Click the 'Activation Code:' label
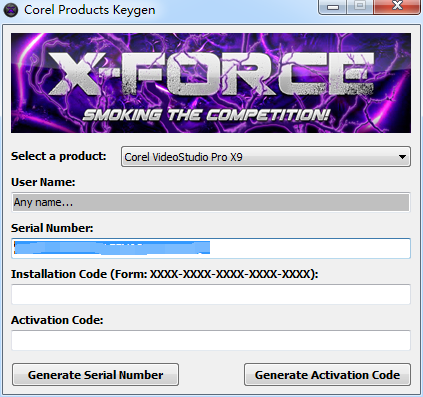Viewport: 423px width, 397px height. point(57,320)
